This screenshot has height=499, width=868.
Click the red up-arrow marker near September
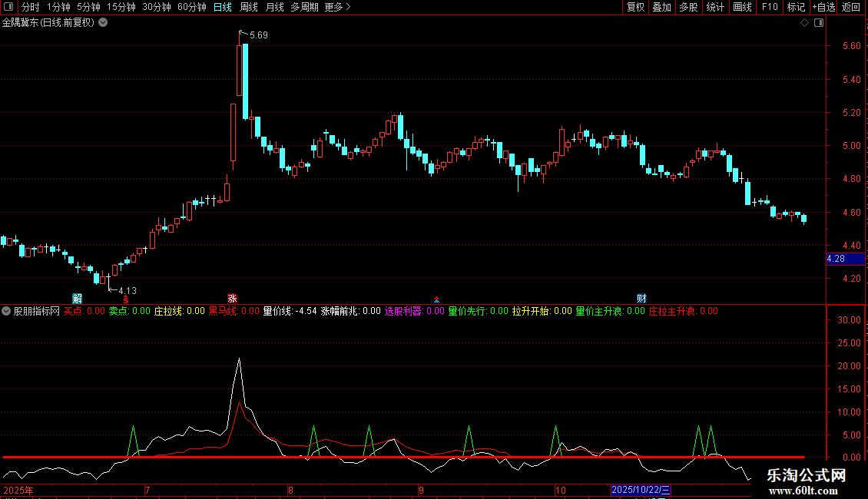(x=436, y=300)
